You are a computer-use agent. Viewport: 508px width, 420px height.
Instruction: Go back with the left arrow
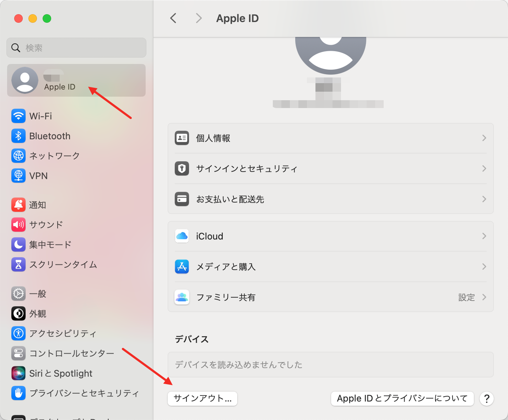(173, 18)
